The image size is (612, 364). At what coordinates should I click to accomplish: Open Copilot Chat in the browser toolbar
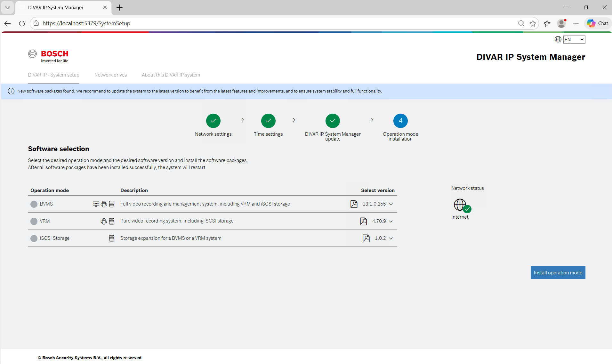click(x=597, y=23)
